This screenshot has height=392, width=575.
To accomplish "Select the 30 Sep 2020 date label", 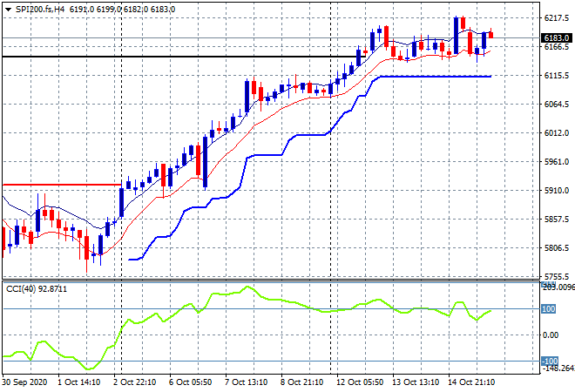I will point(24,382).
